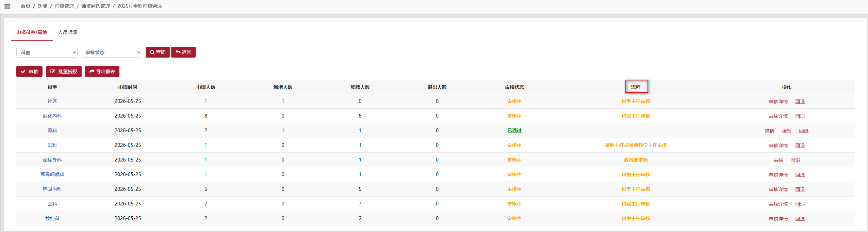Open the hamburger menu icon
The height and width of the screenshot is (232, 868).
tap(7, 6)
